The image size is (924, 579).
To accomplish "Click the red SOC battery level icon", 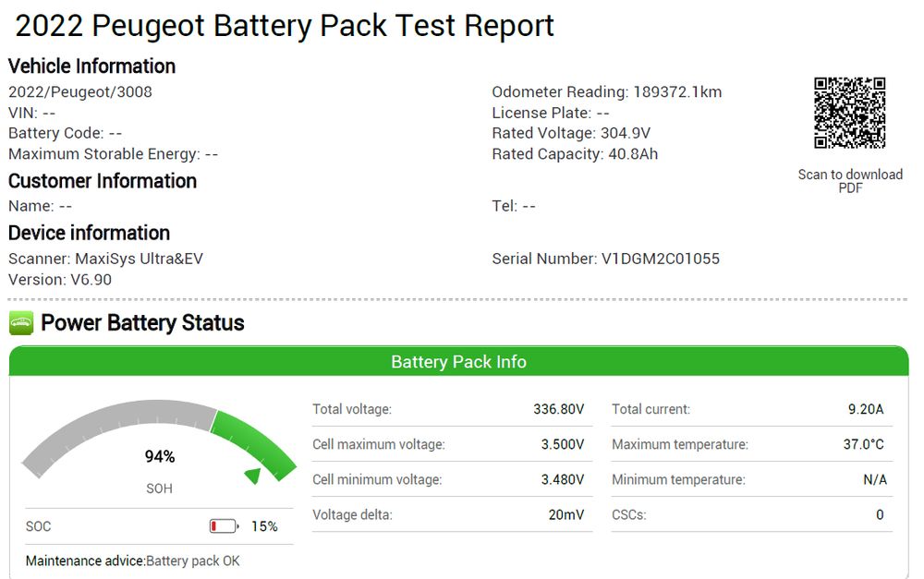I will [224, 526].
